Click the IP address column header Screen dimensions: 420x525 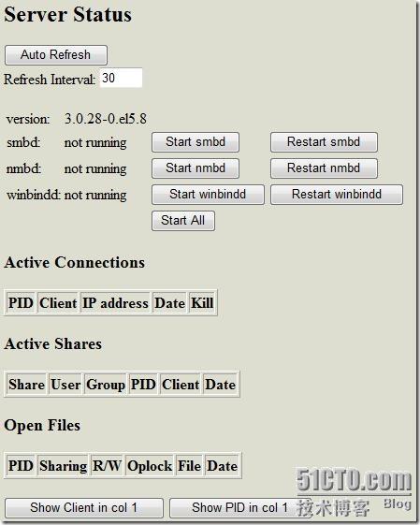tap(115, 302)
